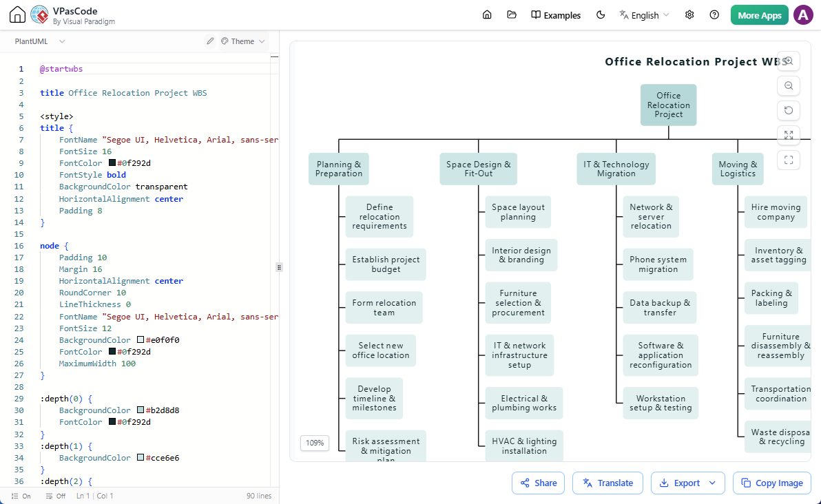Image resolution: width=821 pixels, height=504 pixels.
Task: Zoom in on the diagram preview
Action: pyautogui.click(x=789, y=61)
